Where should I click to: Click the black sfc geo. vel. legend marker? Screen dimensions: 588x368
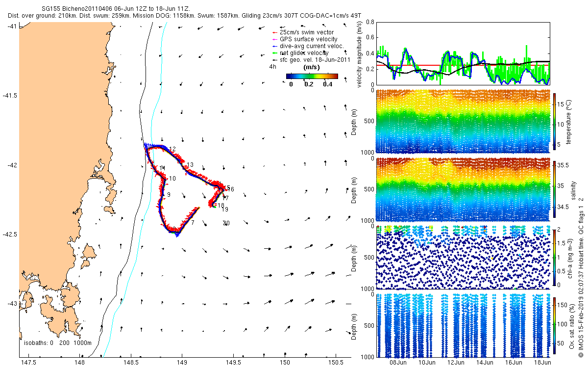tap(274, 60)
